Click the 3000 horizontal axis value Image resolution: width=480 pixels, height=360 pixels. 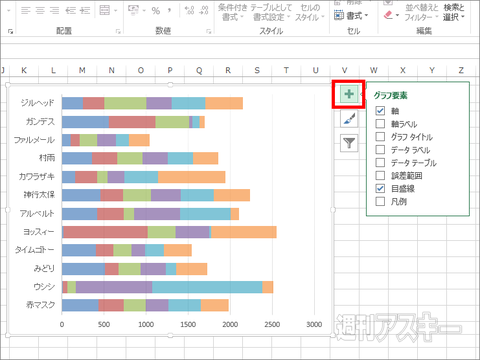pyautogui.click(x=314, y=324)
